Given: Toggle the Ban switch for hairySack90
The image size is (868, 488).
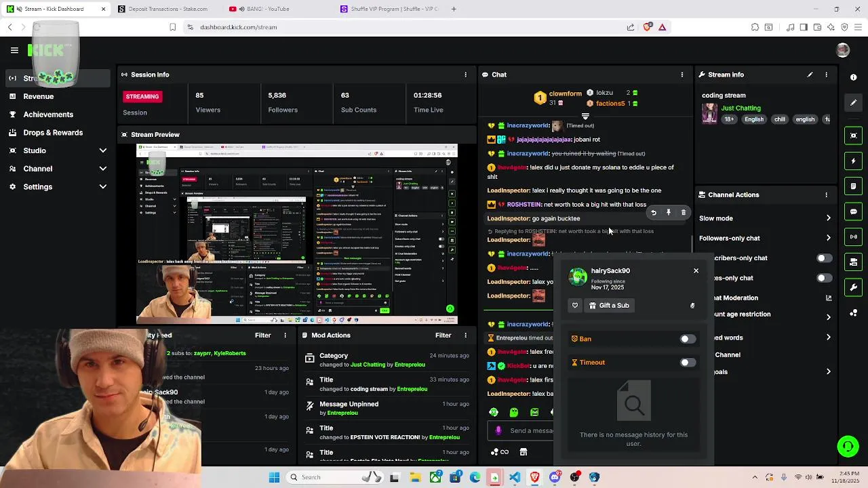Looking at the screenshot, I should tap(688, 339).
